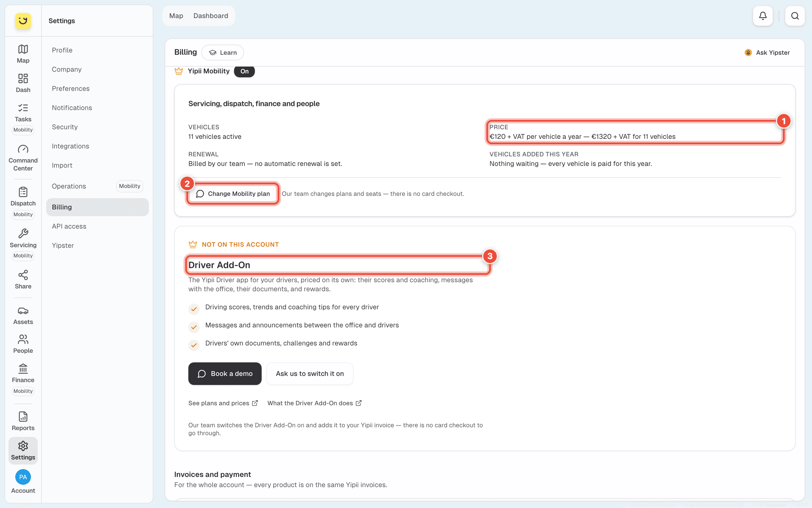Screen dimensions: 812x508
Task: Open the Import settings page
Action: 97,165
